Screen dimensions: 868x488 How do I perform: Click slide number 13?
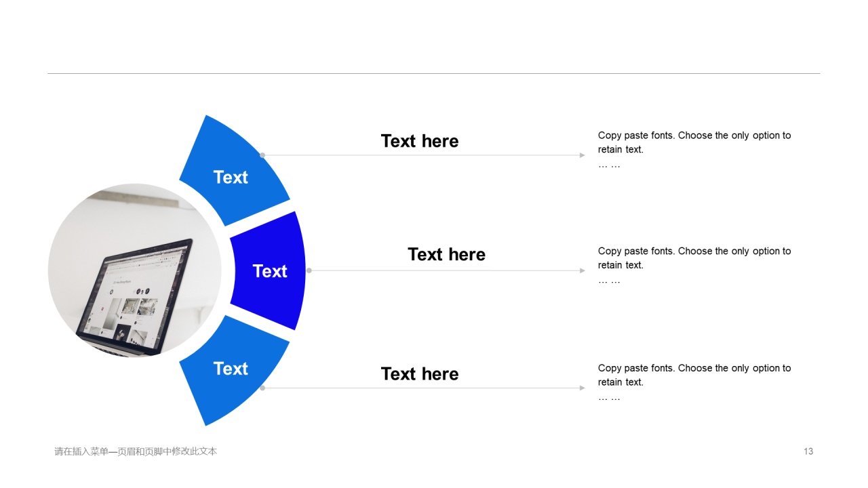pyautogui.click(x=808, y=451)
